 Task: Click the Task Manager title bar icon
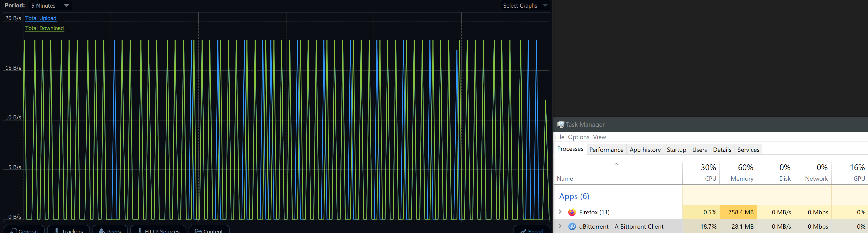coord(560,125)
